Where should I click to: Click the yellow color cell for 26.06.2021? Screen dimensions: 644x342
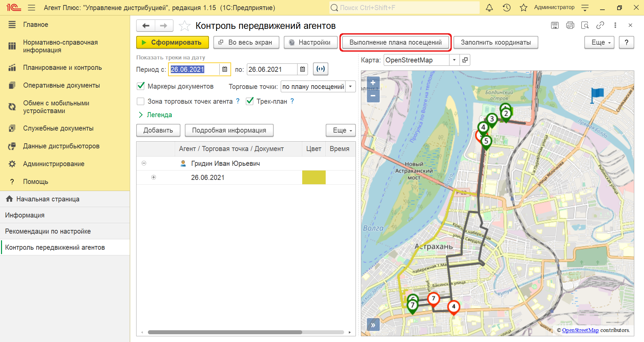click(314, 177)
